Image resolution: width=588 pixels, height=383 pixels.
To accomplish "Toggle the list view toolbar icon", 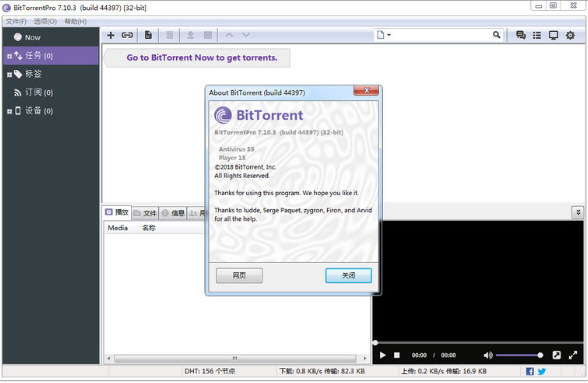I will 537,35.
